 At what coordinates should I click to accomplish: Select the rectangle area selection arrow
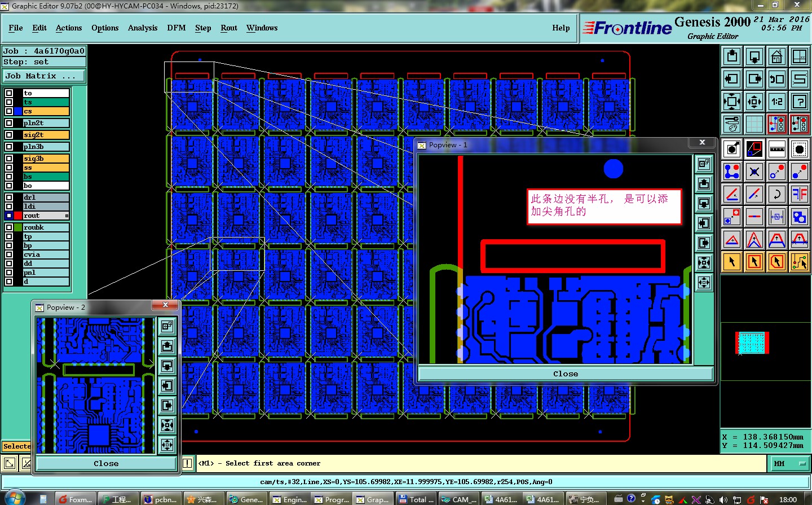coord(754,261)
